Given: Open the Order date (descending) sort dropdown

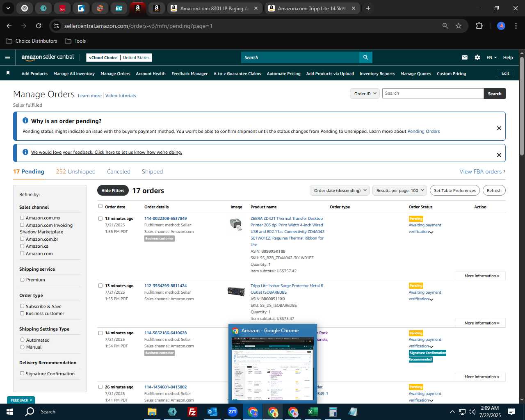Looking at the screenshot, I should [x=340, y=190].
